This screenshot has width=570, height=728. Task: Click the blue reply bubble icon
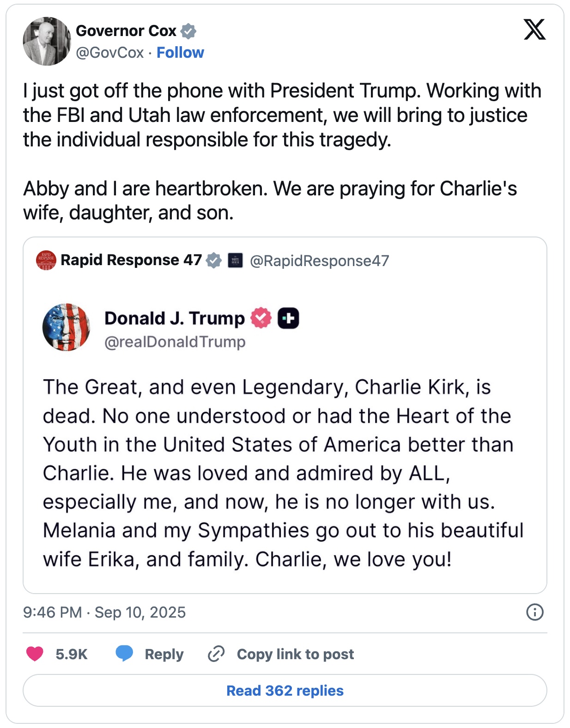click(x=124, y=654)
